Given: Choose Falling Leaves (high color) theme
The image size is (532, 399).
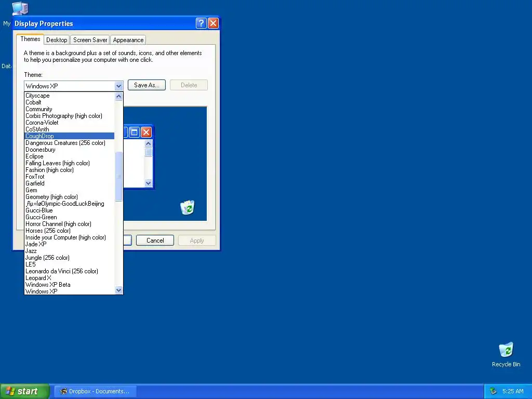Looking at the screenshot, I should tap(70, 163).
